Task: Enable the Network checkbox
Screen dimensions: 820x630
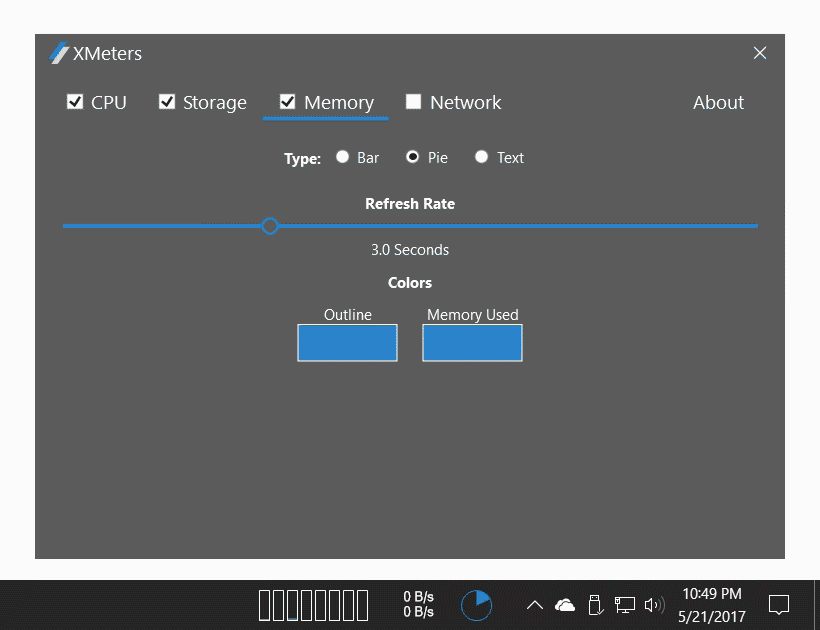Action: click(x=413, y=102)
